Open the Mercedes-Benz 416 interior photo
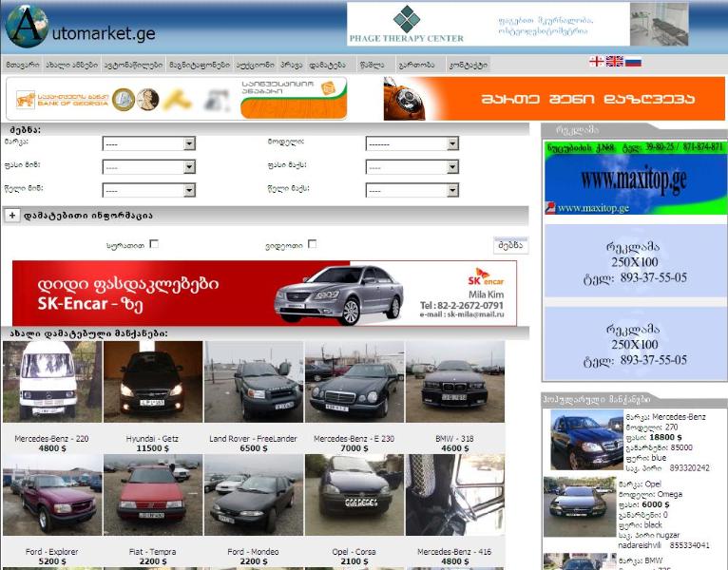Image resolution: width=728 pixels, height=570 pixels. [x=455, y=495]
